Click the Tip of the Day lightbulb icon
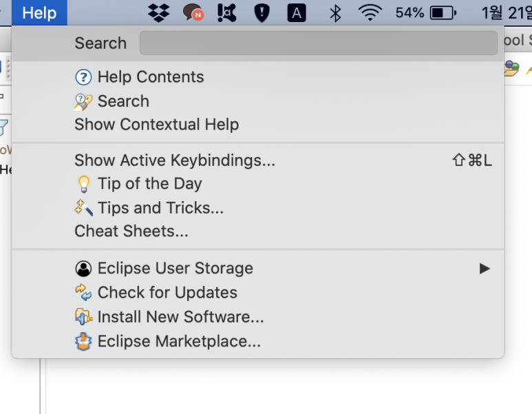This screenshot has width=532, height=414. tap(84, 184)
